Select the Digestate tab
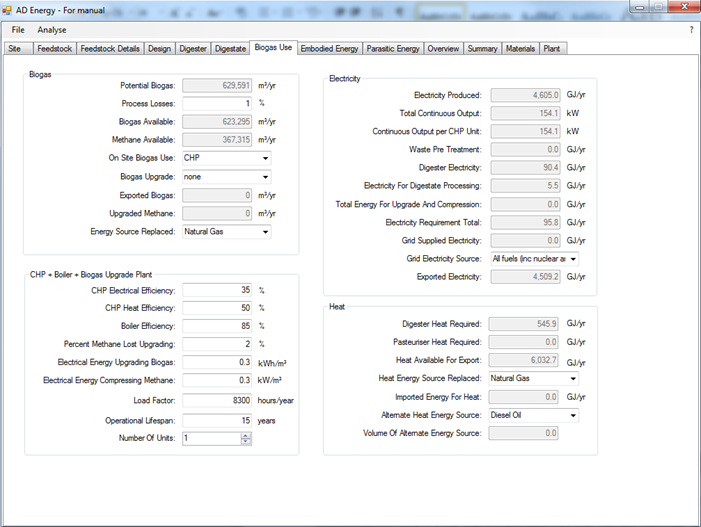Screen dimensions: 701x527 point(230,48)
